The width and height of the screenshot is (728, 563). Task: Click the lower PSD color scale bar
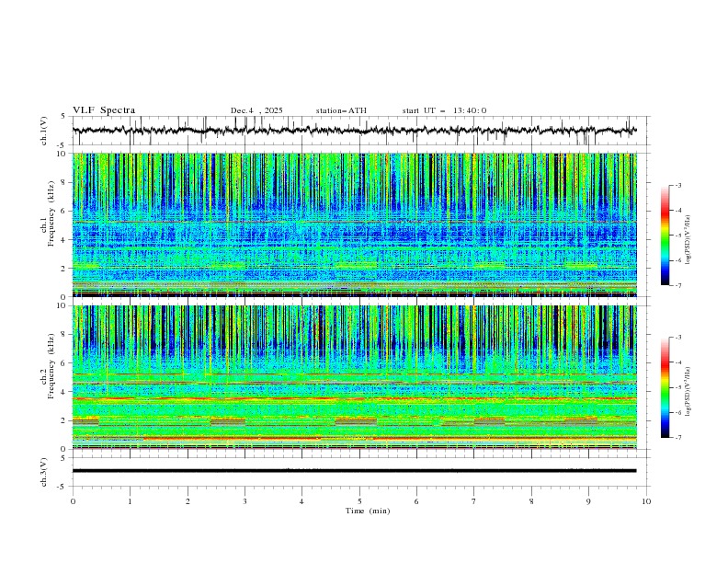(x=665, y=387)
